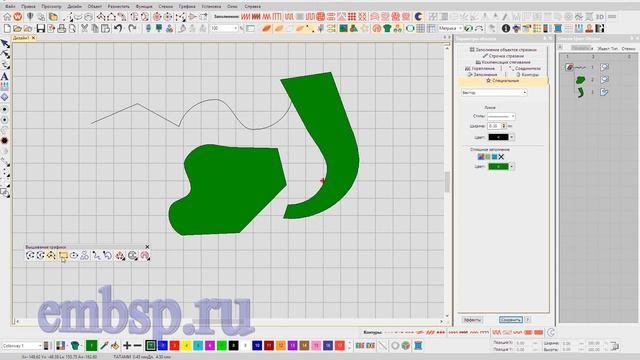Open the Графика menu
Screen dimensions: 640x360
point(187,7)
